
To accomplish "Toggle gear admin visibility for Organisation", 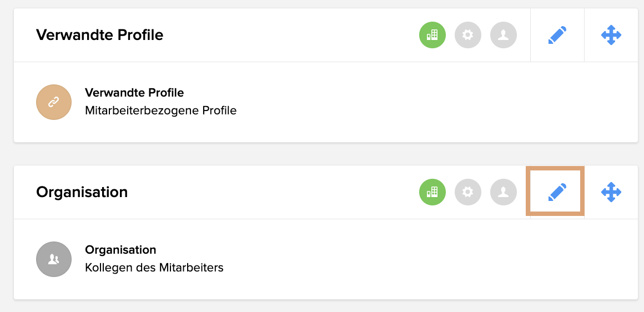I will [468, 192].
